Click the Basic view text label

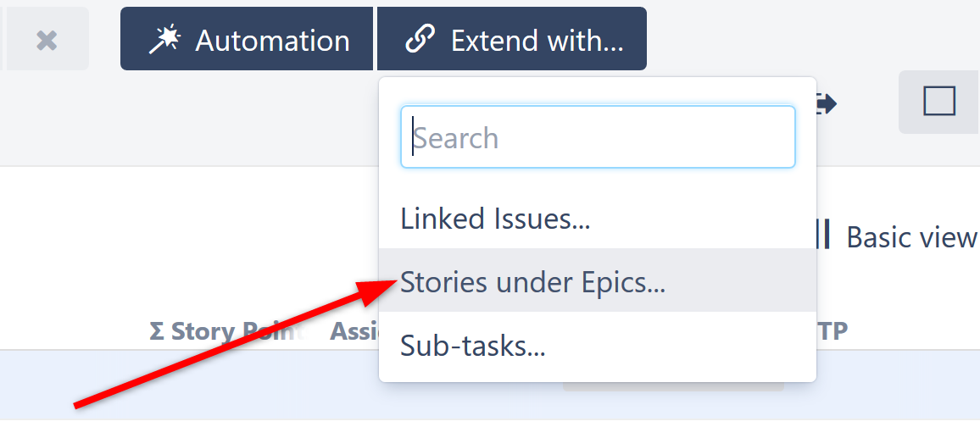click(911, 237)
